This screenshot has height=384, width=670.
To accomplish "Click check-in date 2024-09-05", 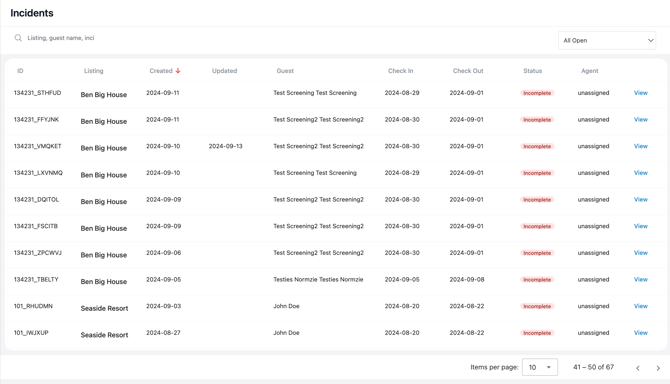I will pyautogui.click(x=402, y=279).
